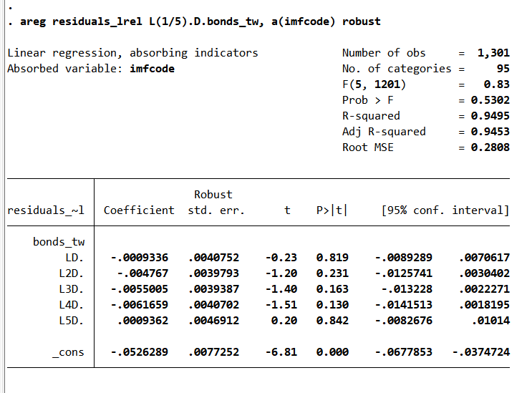Click the Root MSE value 0.2808
This screenshot has width=532, height=393.
click(490, 147)
